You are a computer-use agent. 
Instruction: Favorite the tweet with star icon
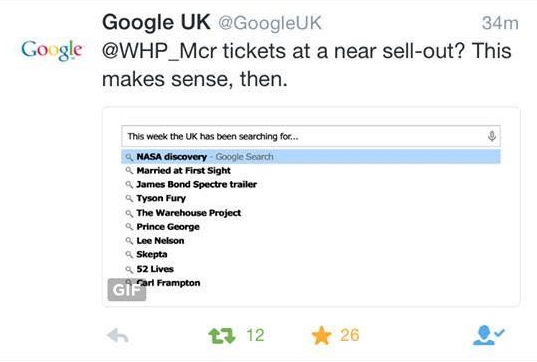pos(322,335)
